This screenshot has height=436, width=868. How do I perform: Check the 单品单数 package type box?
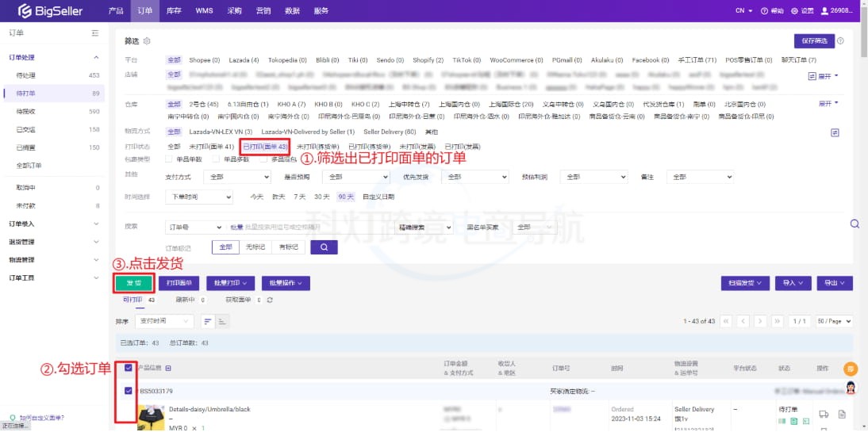pyautogui.click(x=169, y=159)
